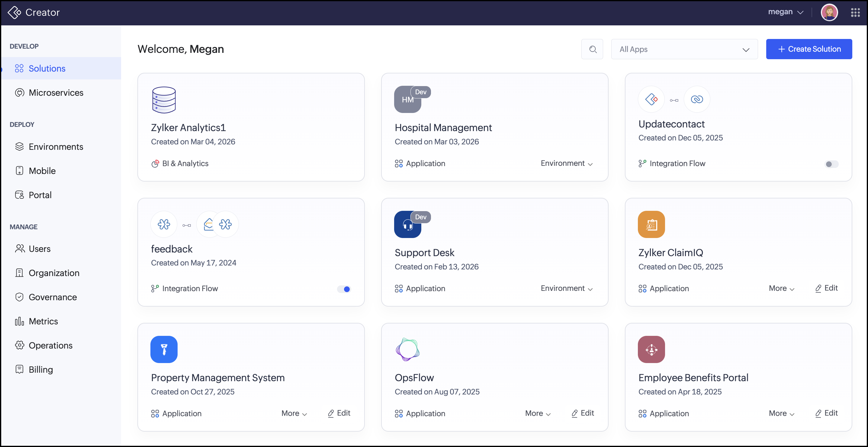Open the All Apps filter dropdown
The width and height of the screenshot is (868, 447).
[684, 49]
